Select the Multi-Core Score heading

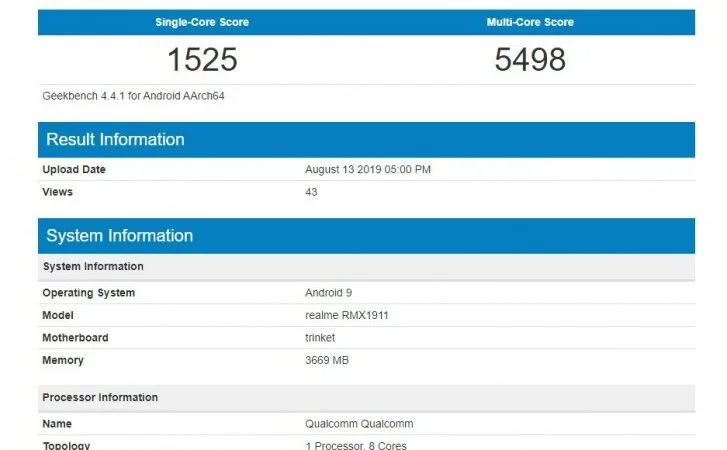(530, 22)
